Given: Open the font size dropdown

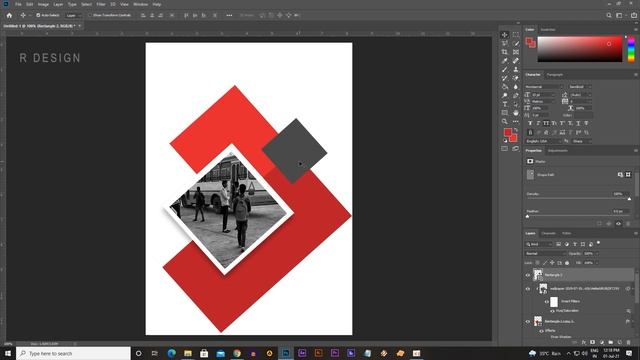Looking at the screenshot, I should coord(543,95).
